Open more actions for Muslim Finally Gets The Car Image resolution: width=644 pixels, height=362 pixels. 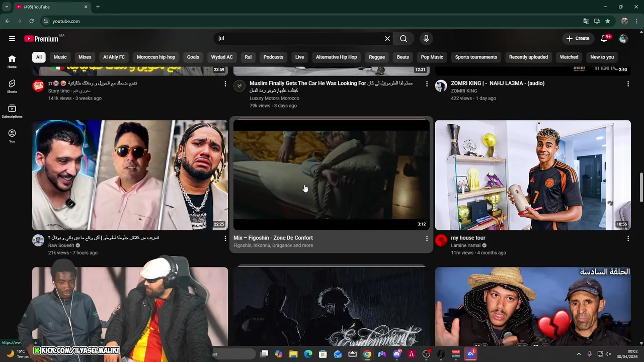[x=427, y=84]
